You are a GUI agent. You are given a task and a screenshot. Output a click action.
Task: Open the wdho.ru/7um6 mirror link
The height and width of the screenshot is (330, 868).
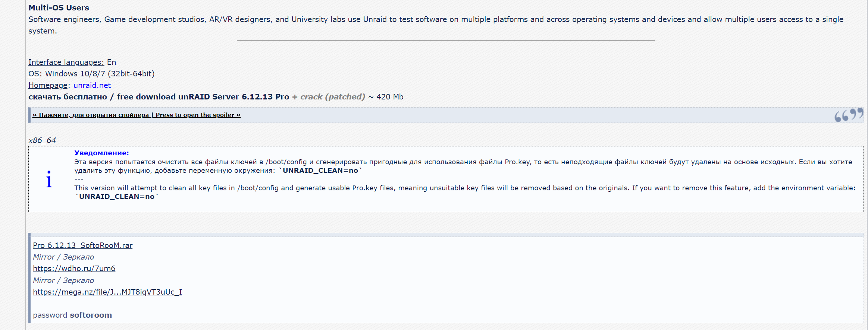point(74,269)
